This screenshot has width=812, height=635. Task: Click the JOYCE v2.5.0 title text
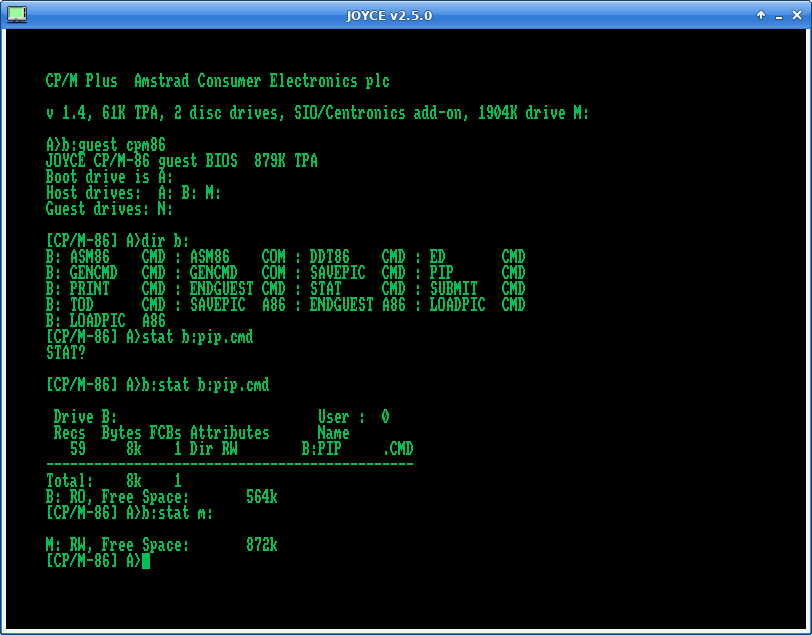389,16
